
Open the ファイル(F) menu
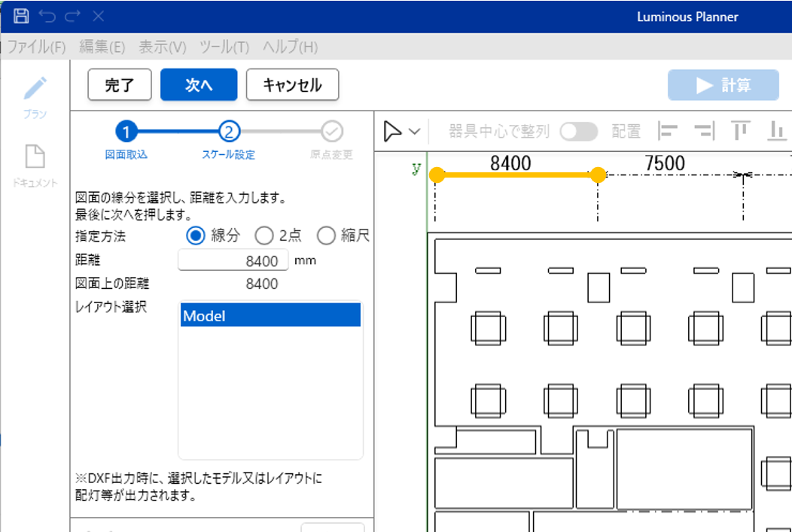tap(37, 47)
